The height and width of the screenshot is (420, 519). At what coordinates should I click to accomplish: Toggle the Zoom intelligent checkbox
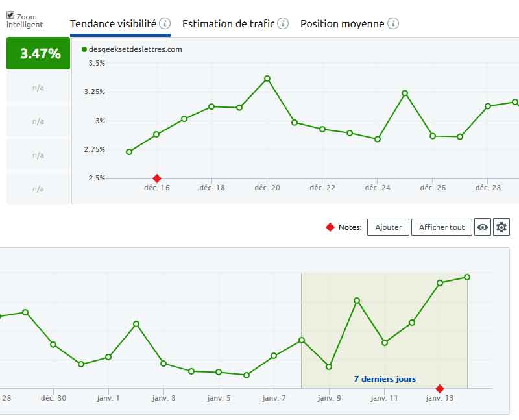(x=10, y=15)
